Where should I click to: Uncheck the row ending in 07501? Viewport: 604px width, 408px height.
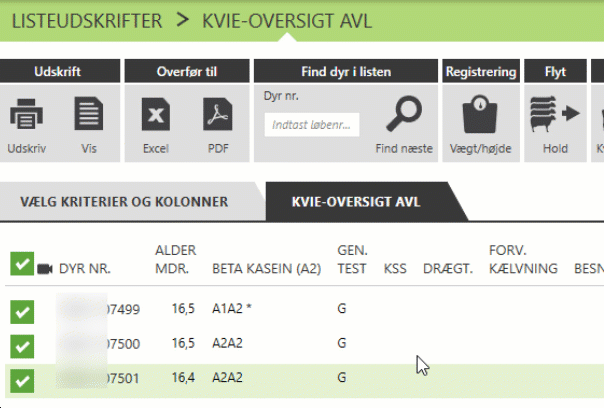pos(21,379)
